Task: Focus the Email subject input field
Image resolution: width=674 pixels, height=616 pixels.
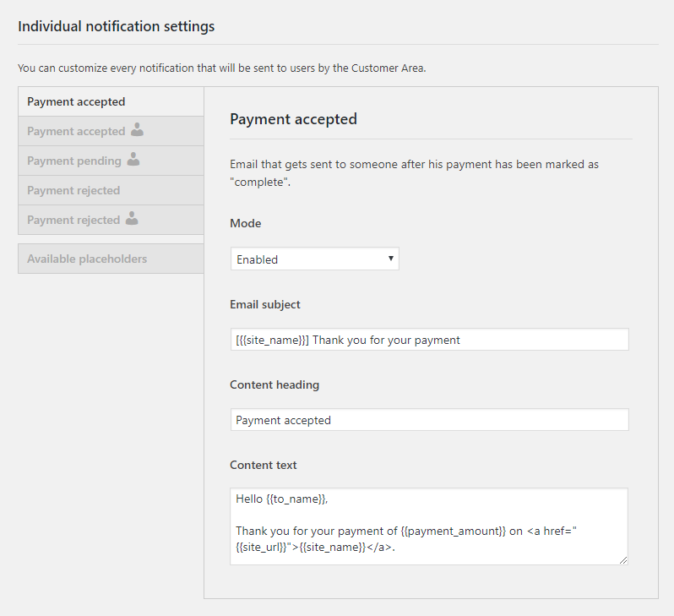Action: (429, 340)
